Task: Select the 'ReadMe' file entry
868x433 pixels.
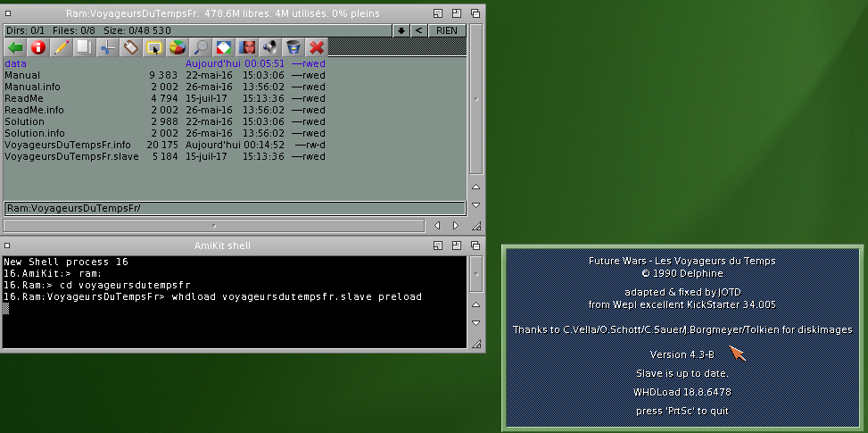Action: [165, 98]
